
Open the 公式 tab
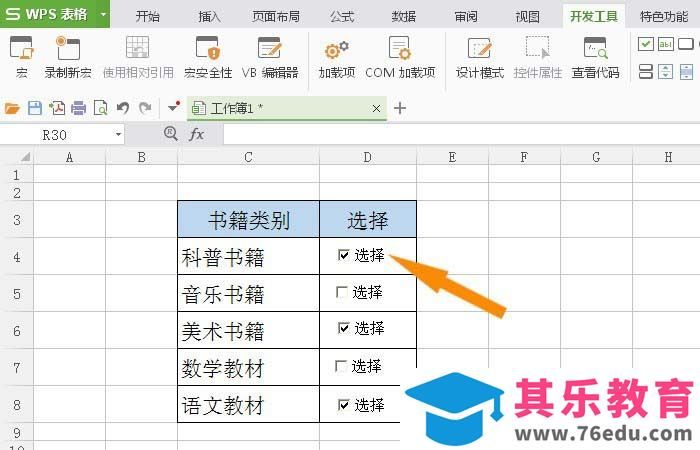pos(342,17)
